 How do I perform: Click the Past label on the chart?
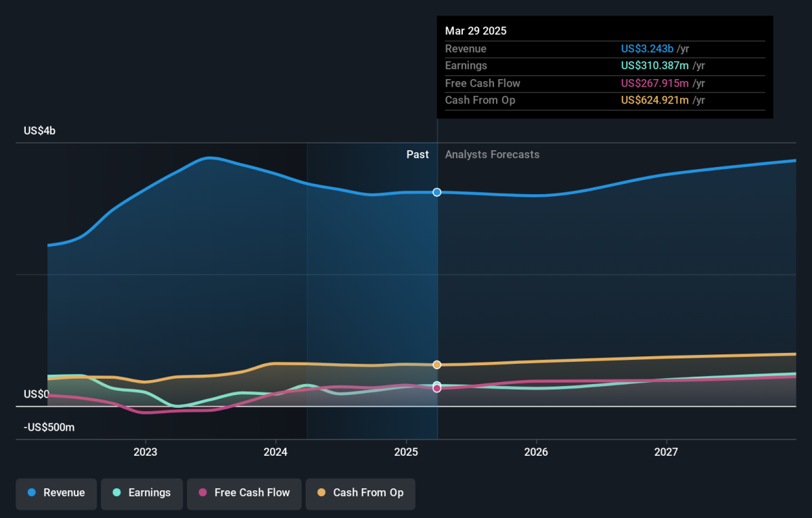click(418, 154)
